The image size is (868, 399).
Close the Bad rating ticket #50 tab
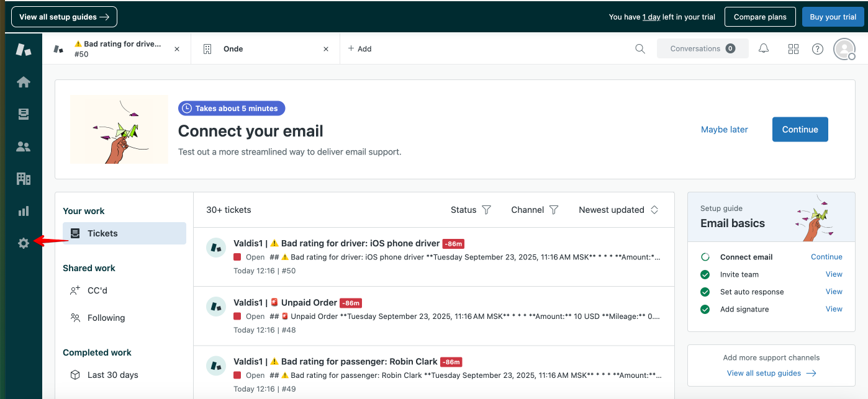click(x=177, y=49)
